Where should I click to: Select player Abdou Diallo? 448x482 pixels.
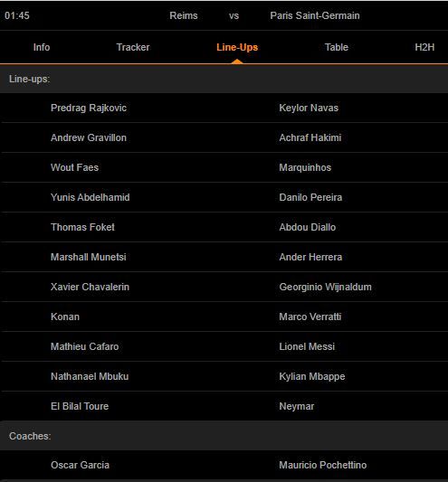(308, 227)
